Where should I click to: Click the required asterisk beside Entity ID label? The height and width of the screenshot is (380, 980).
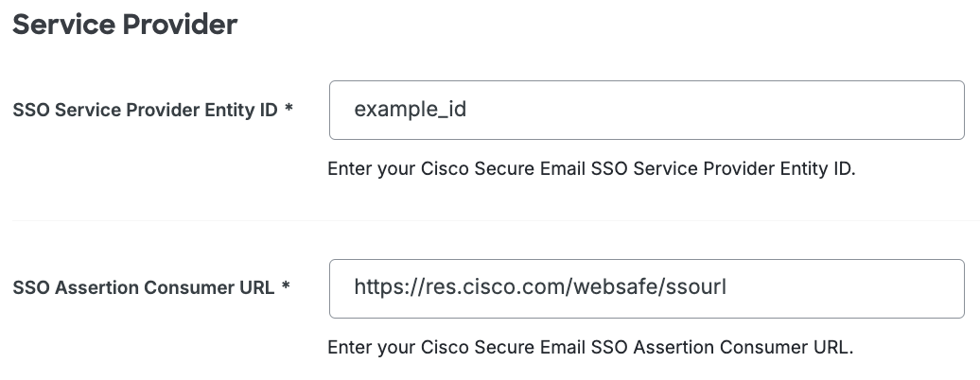pos(289,110)
